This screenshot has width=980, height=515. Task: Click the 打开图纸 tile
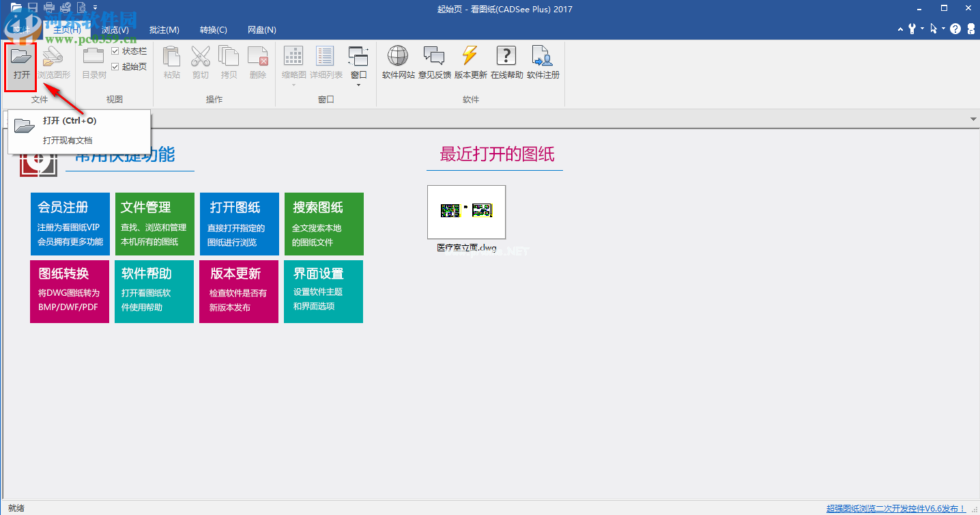click(240, 224)
